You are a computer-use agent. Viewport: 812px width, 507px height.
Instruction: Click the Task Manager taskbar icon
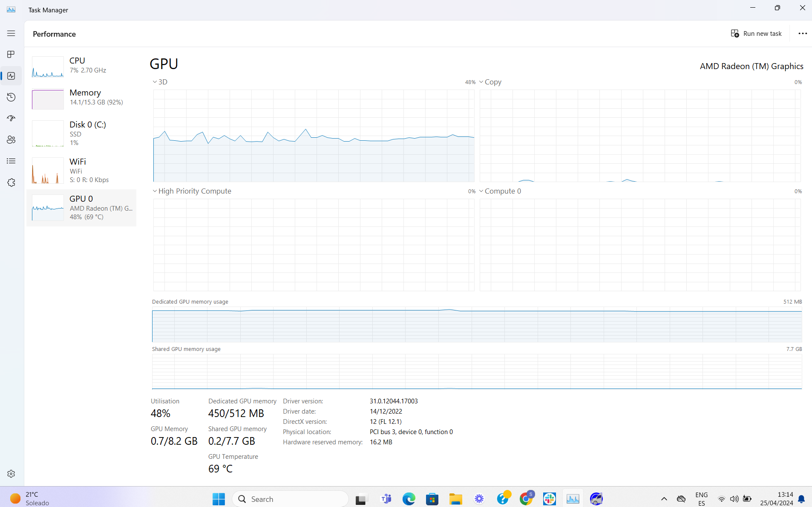tap(573, 499)
